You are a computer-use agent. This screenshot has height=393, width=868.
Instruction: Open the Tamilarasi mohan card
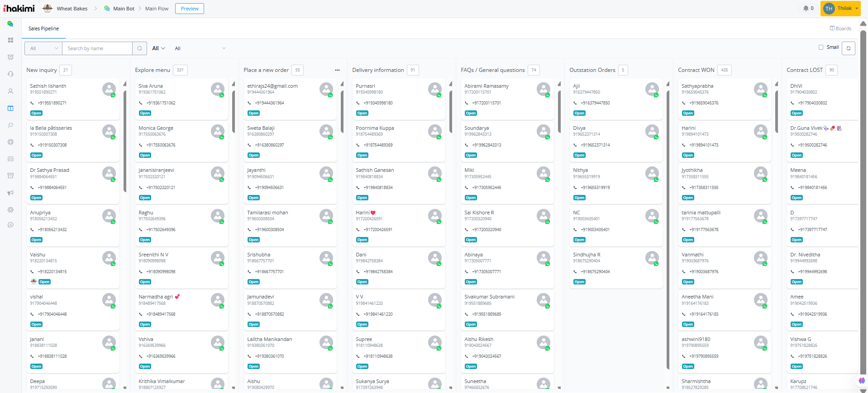pyautogui.click(x=290, y=226)
